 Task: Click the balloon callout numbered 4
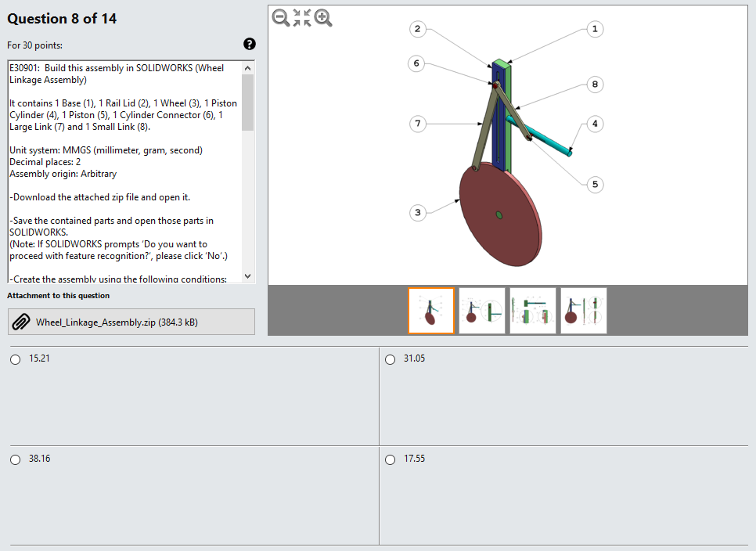[x=595, y=123]
